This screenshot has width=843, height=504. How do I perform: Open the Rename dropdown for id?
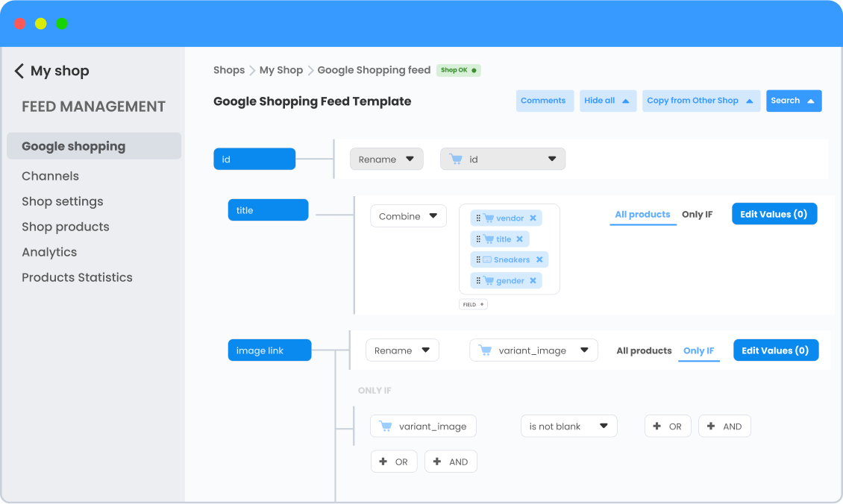pos(386,160)
